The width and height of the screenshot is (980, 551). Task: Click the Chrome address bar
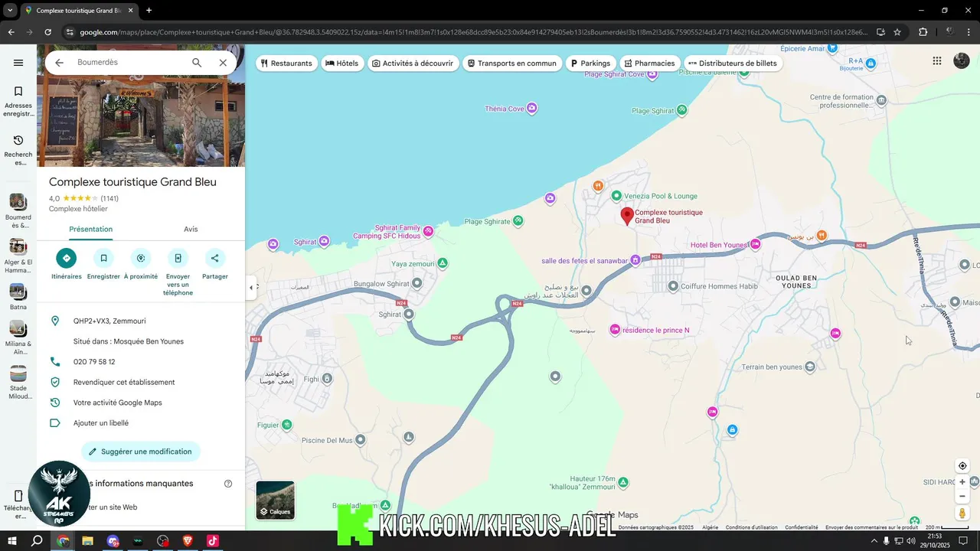coord(474,32)
